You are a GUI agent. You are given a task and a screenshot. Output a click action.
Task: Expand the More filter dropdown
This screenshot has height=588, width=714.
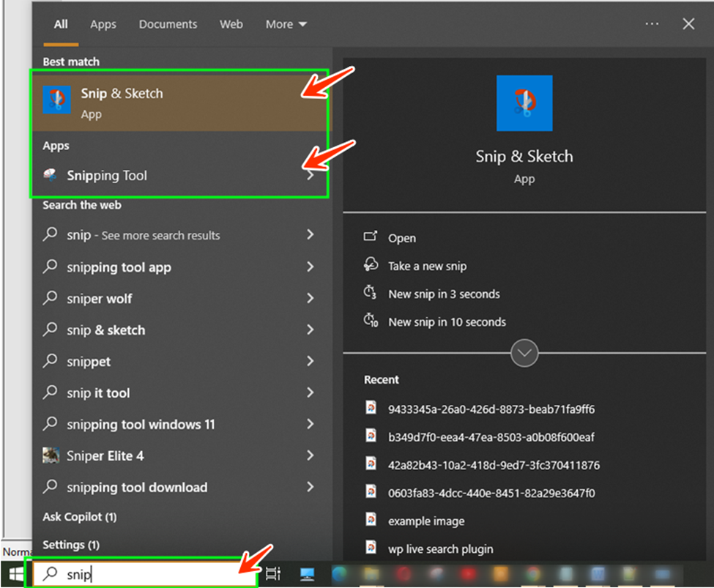286,24
